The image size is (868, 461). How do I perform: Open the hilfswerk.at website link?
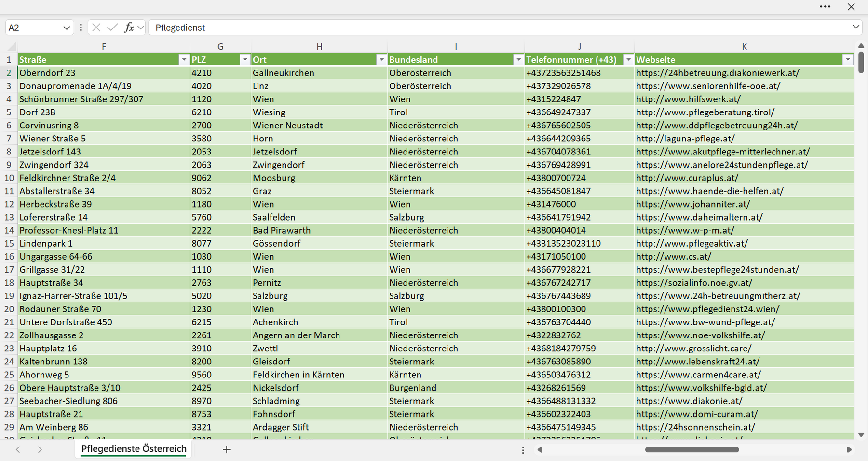point(688,99)
